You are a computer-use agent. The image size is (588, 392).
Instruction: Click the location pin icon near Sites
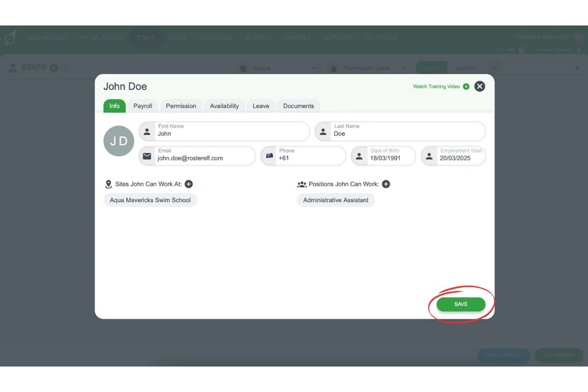(109, 184)
